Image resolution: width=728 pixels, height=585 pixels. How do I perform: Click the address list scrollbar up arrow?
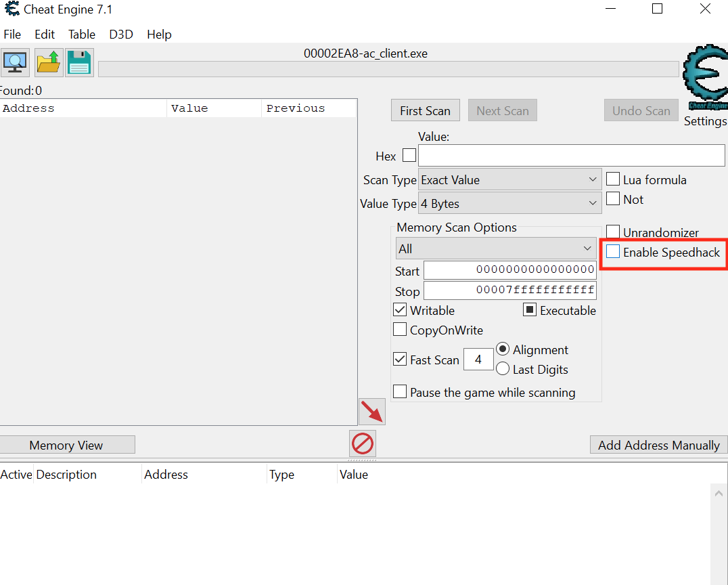tap(719, 494)
